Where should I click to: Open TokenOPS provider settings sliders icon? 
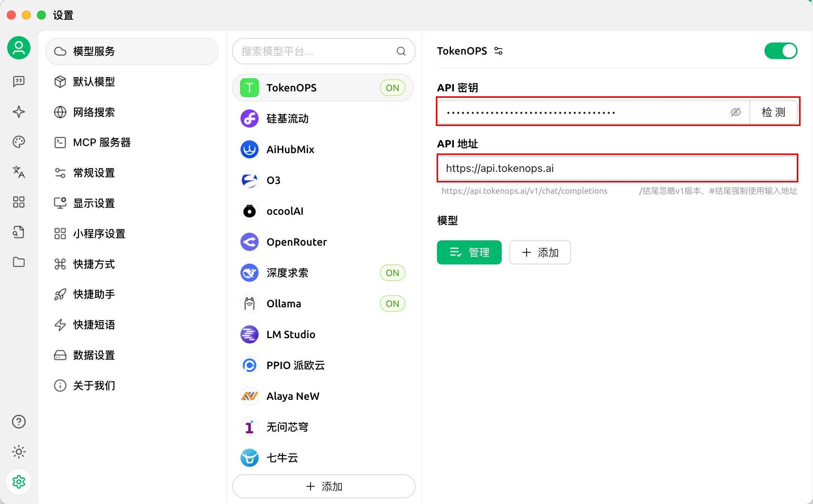(498, 51)
